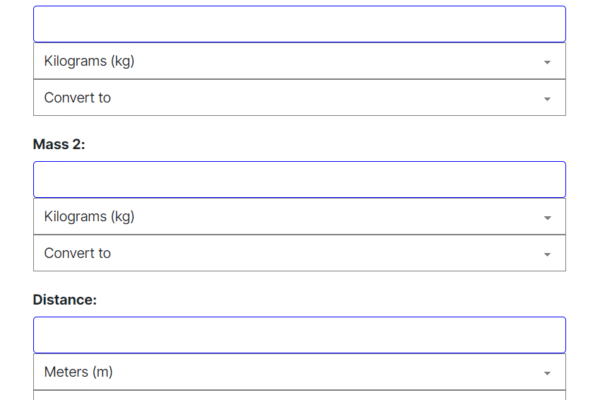The image size is (600, 400).
Task: Click the caret arrow on Mass 2 Convert to dropdown
Action: tap(547, 254)
